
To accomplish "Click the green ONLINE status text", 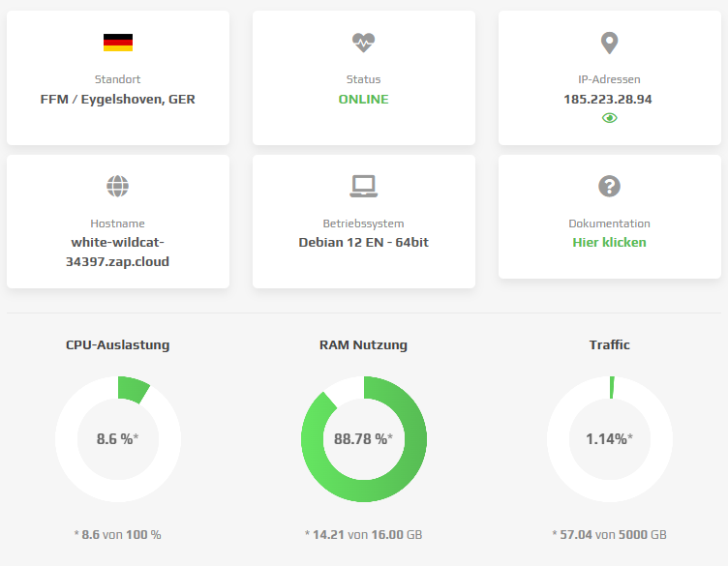I will pyautogui.click(x=363, y=99).
